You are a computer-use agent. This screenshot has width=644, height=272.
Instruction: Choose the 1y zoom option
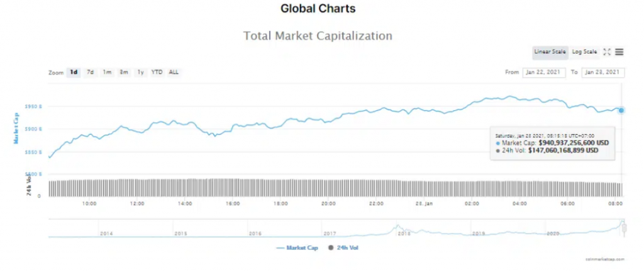[140, 72]
